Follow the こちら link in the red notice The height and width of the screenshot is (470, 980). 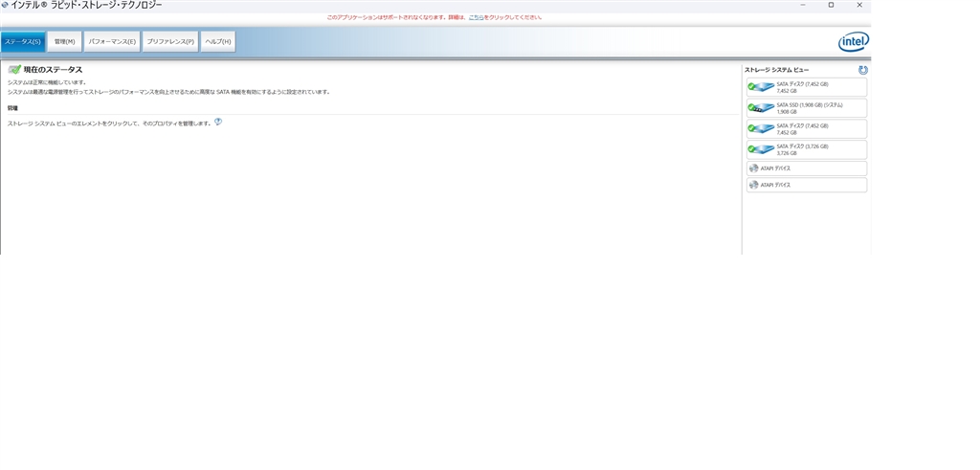pyautogui.click(x=476, y=17)
